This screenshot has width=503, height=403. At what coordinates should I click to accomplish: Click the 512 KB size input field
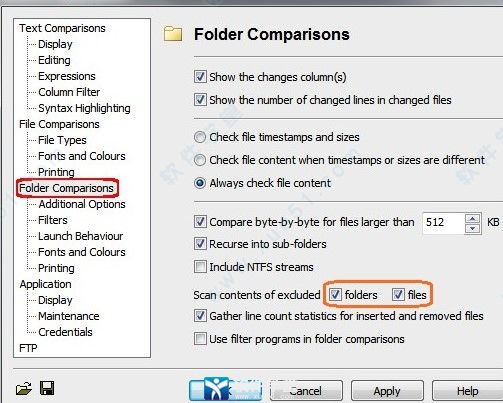[443, 222]
